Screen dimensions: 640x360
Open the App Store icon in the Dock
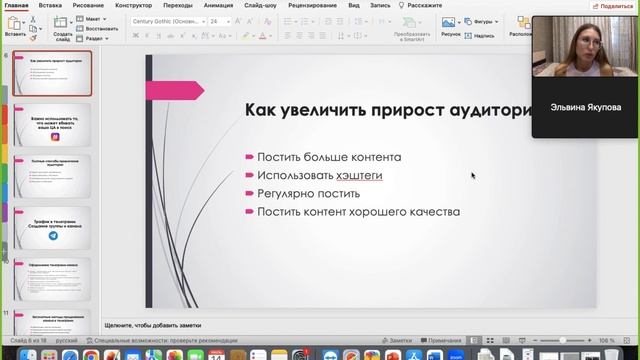click(x=414, y=356)
